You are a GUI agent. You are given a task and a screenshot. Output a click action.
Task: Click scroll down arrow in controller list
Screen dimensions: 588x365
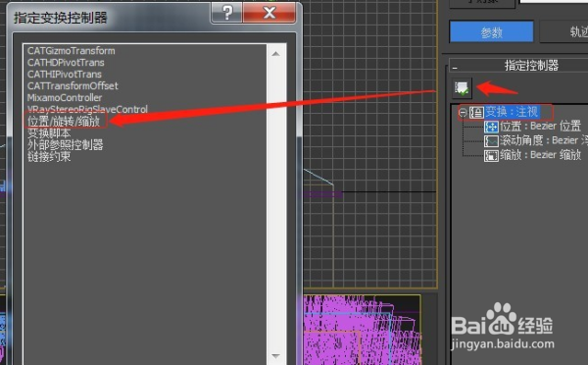(x=276, y=355)
